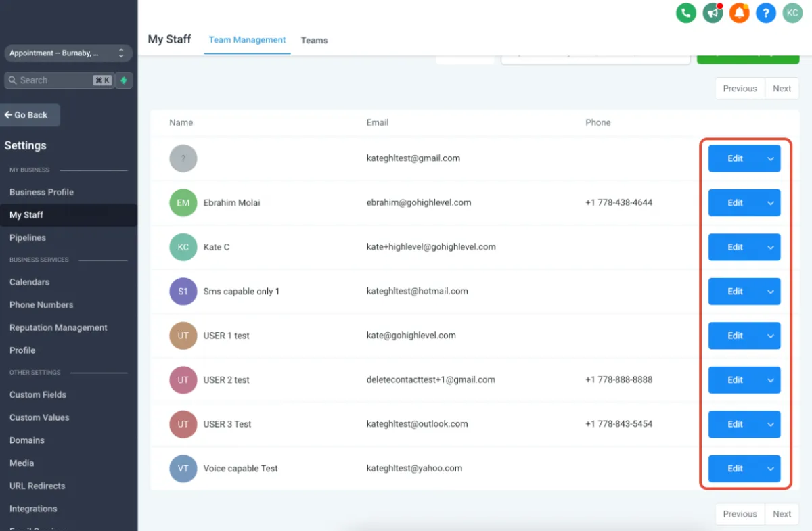Open the Profile sidebar item

point(22,350)
